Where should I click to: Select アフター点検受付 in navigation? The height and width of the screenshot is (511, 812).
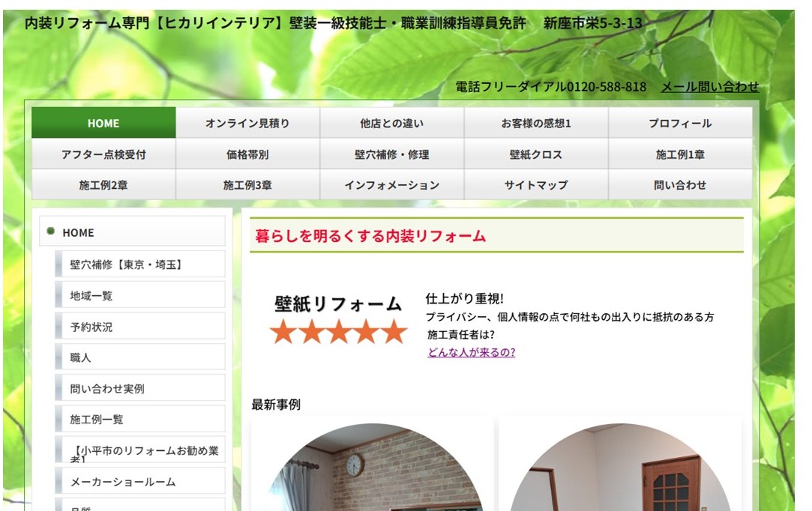click(103, 154)
